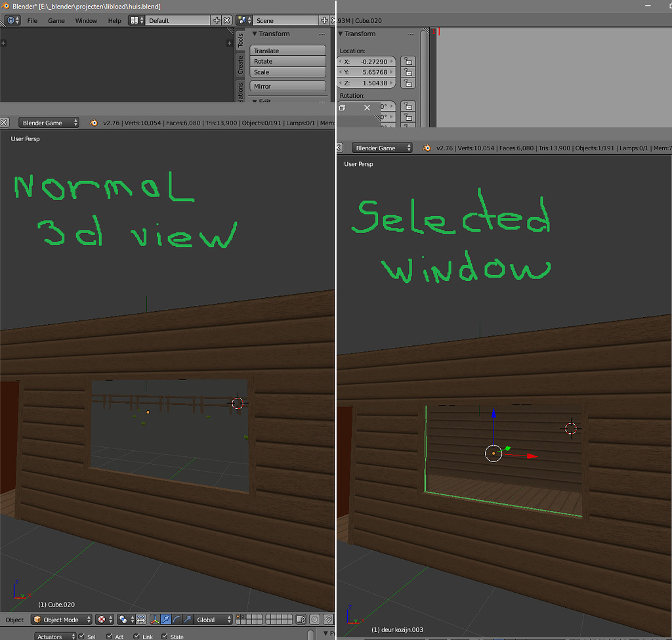Switch to the Tools tab
The width and height of the screenshot is (672, 640).
tap(240, 40)
